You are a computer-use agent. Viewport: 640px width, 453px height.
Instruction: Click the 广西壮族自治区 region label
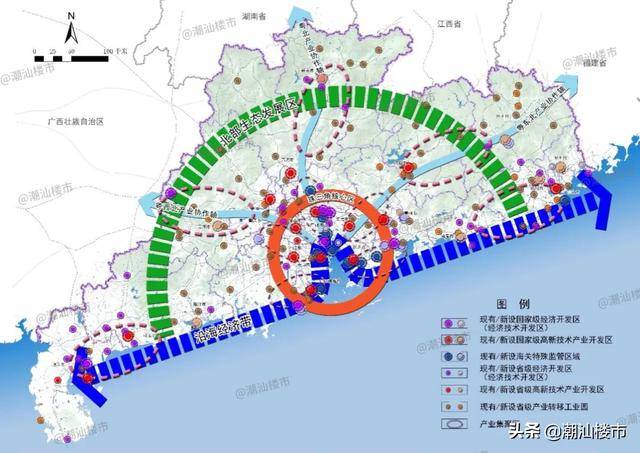(x=83, y=120)
